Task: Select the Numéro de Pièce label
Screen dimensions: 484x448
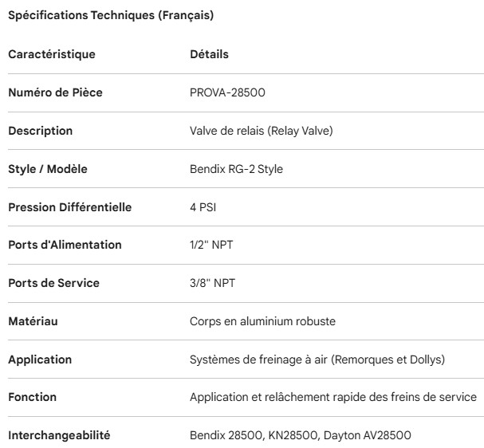Action: click(55, 92)
